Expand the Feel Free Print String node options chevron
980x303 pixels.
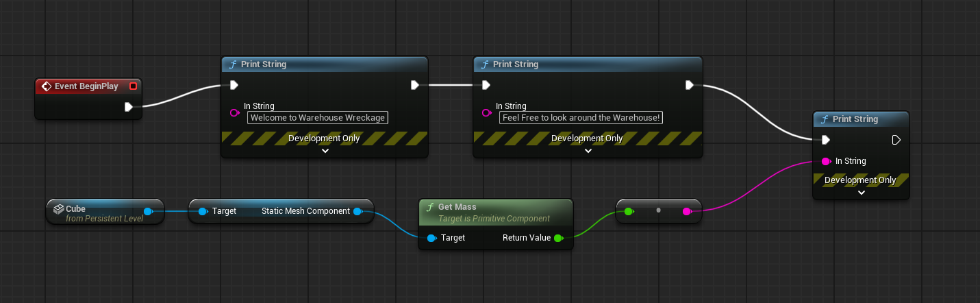[588, 151]
